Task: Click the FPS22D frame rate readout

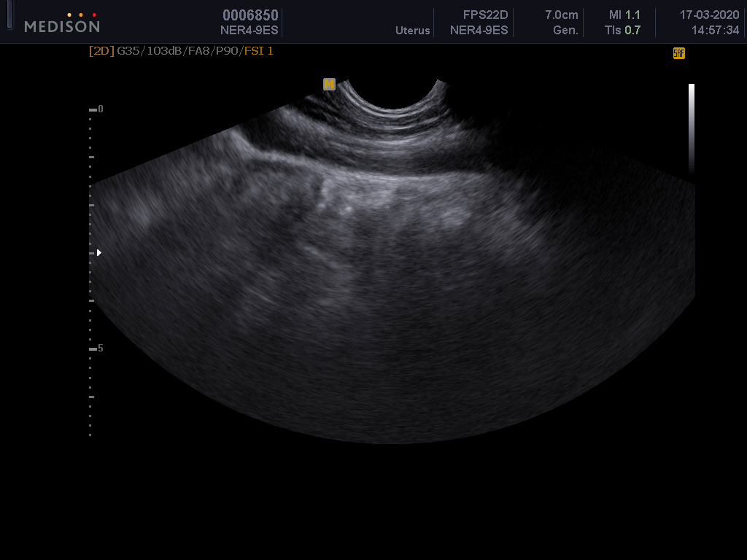Action: [x=485, y=15]
